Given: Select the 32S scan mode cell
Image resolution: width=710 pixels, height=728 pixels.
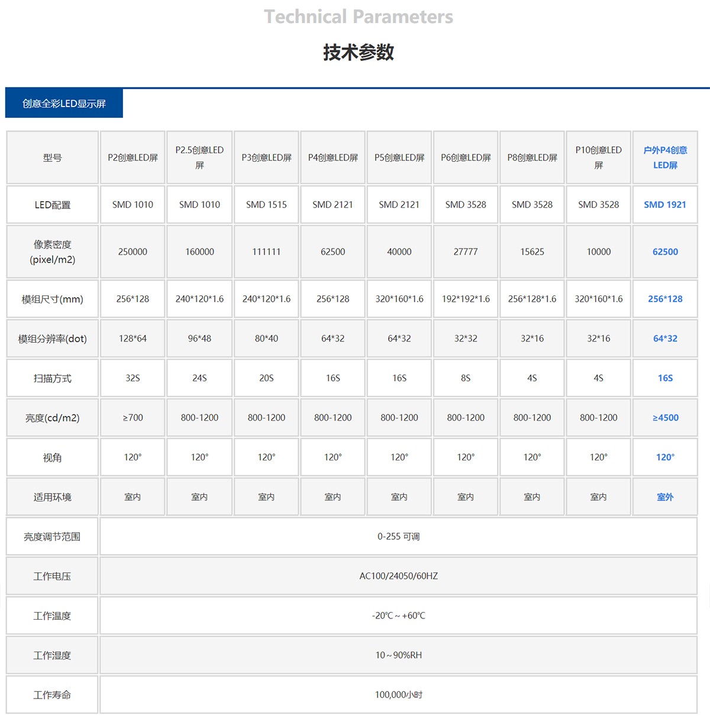Looking at the screenshot, I should pyautogui.click(x=133, y=378).
